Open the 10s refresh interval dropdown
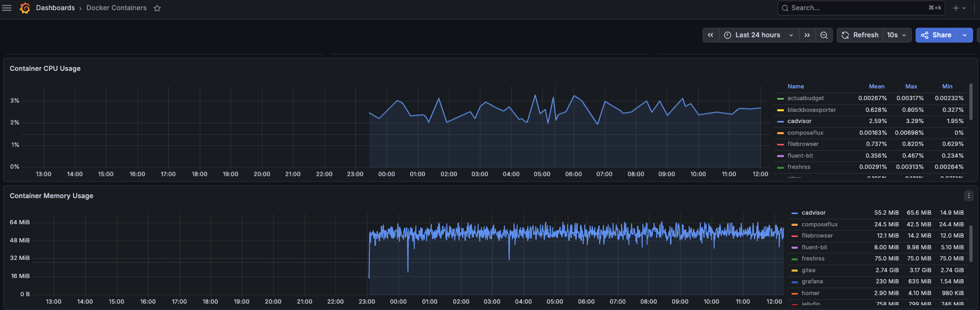 coord(897,35)
